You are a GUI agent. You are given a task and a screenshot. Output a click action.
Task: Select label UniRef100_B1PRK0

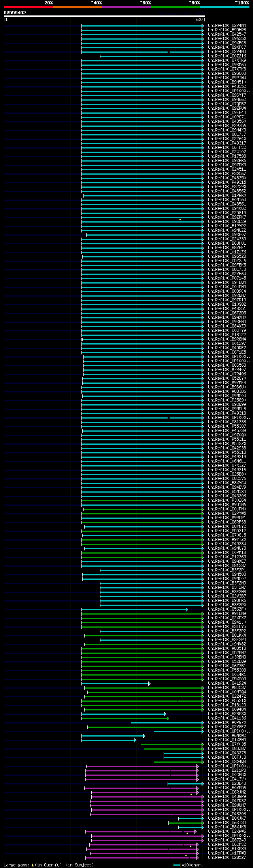tap(227, 195)
